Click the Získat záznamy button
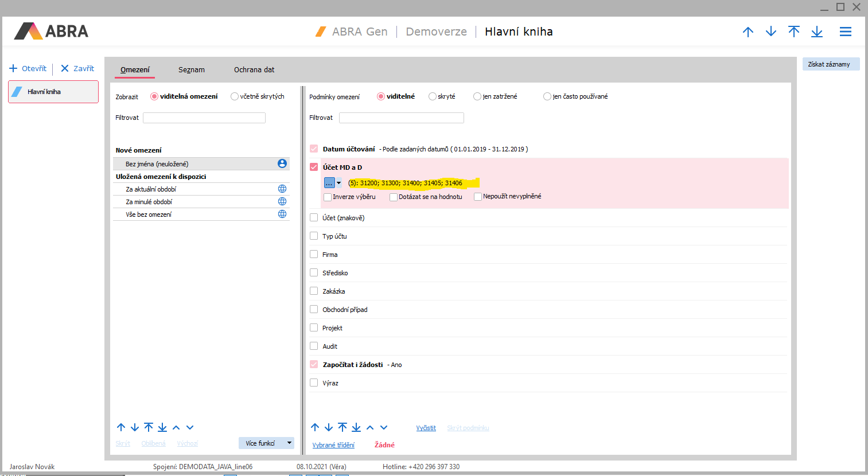Screen dimensions: 868x476 pyautogui.click(x=830, y=64)
